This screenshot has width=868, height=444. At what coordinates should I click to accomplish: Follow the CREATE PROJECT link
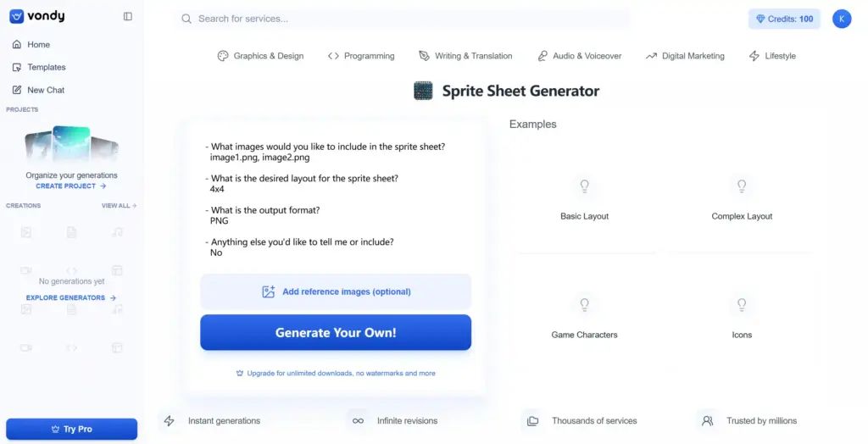pyautogui.click(x=71, y=186)
